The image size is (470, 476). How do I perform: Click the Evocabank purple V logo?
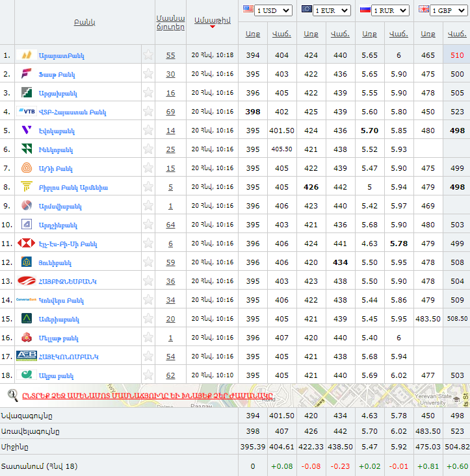(x=27, y=131)
